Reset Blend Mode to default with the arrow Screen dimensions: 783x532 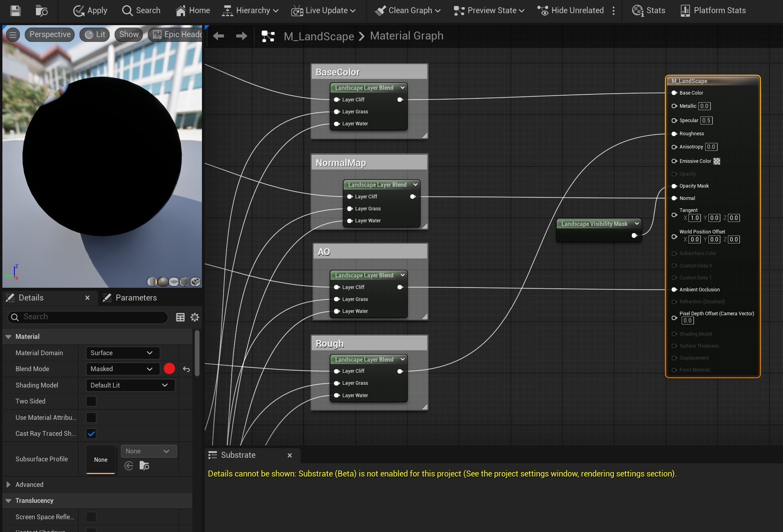[x=186, y=369]
